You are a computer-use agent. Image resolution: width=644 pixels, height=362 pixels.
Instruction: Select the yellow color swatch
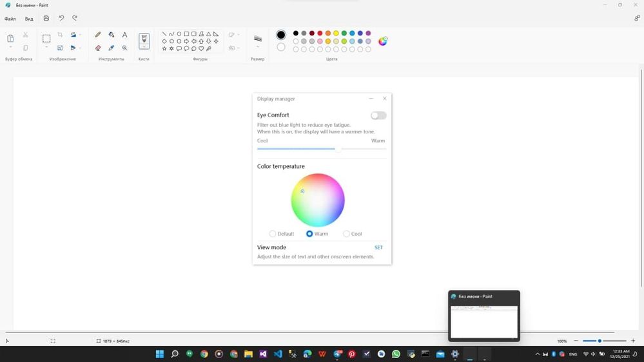(336, 33)
